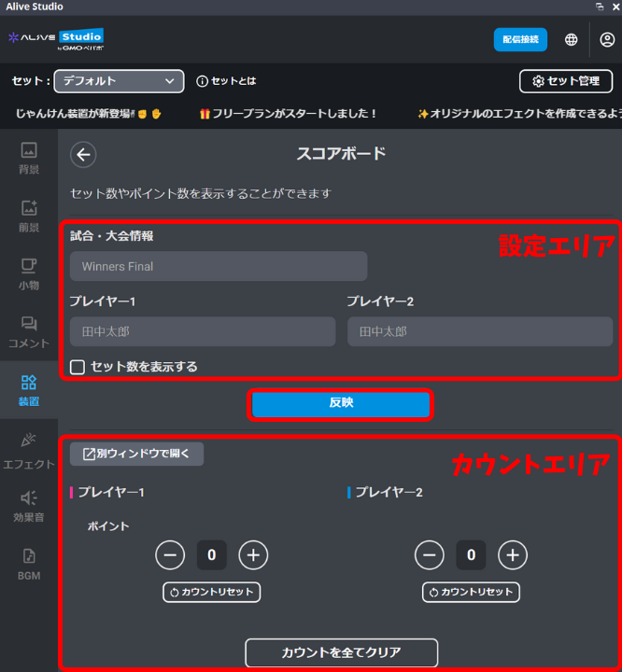Image resolution: width=622 pixels, height=672 pixels.
Task: Select the 効果音 sidebar icon
Action: click(29, 505)
